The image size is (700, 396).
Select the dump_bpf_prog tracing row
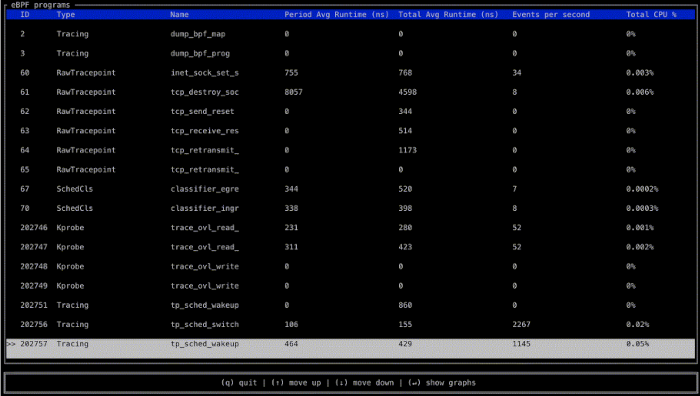point(350,53)
